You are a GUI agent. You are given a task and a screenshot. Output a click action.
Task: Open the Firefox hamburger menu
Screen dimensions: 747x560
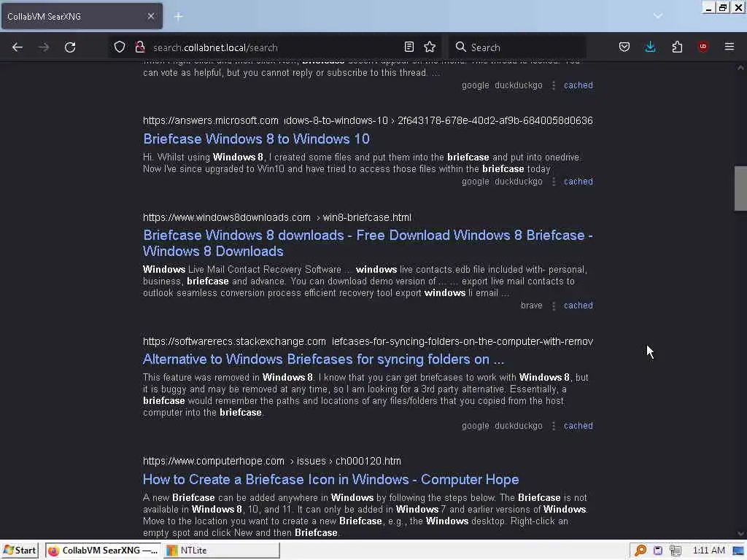729,47
